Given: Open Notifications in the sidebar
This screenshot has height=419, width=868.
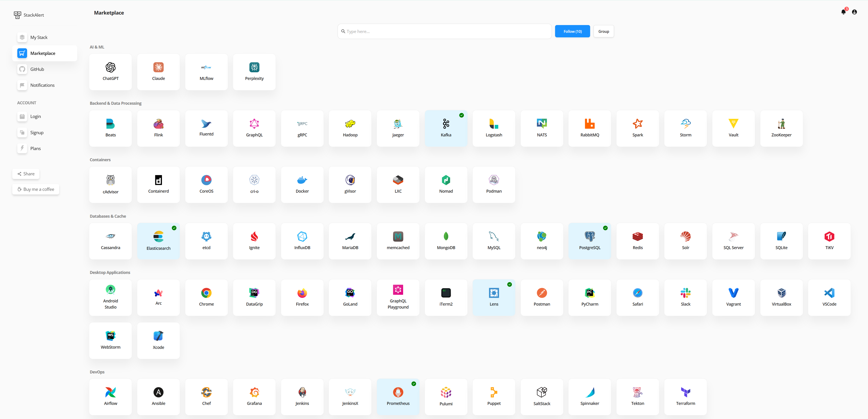Looking at the screenshot, I should [x=45, y=85].
